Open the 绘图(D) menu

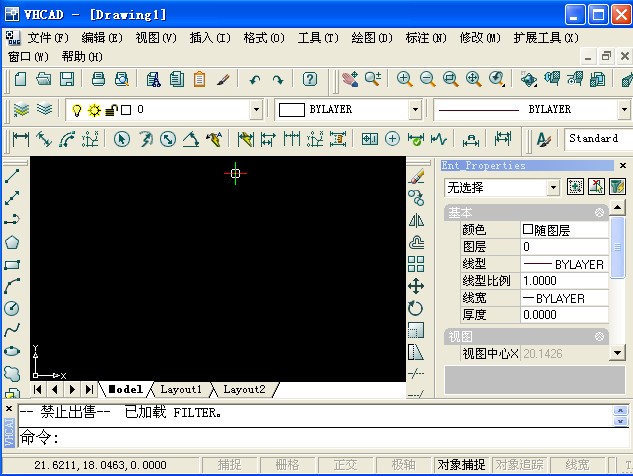pyautogui.click(x=372, y=38)
